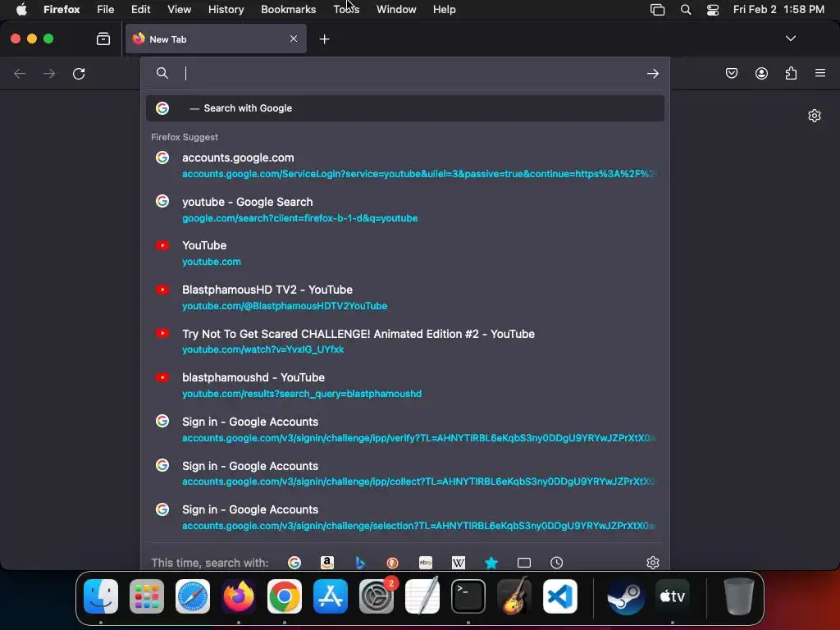Image resolution: width=840 pixels, height=630 pixels.
Task: Open date and time Fri Feb 2
Action: [x=778, y=9]
